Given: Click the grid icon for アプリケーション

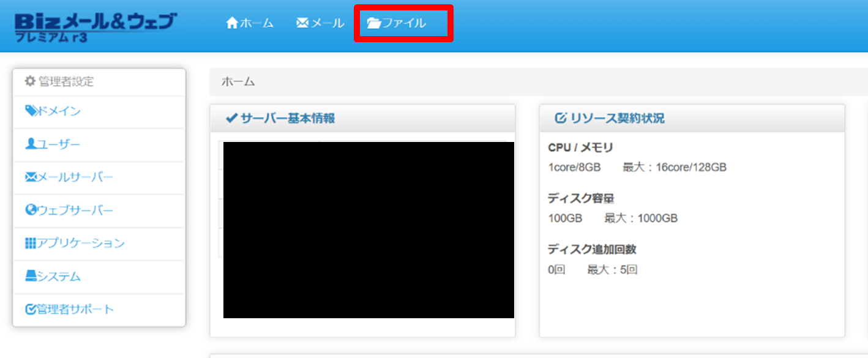Looking at the screenshot, I should coord(31,243).
